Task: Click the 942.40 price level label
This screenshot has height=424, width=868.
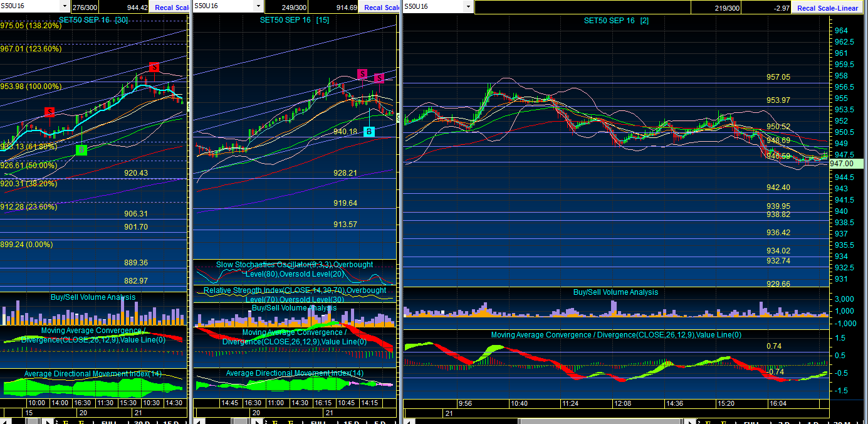Action: pos(778,188)
